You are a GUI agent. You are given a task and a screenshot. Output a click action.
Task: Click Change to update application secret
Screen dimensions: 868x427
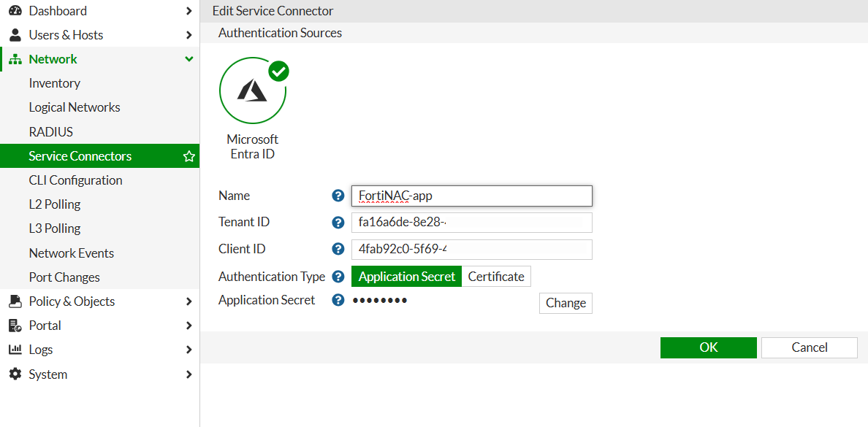(566, 303)
